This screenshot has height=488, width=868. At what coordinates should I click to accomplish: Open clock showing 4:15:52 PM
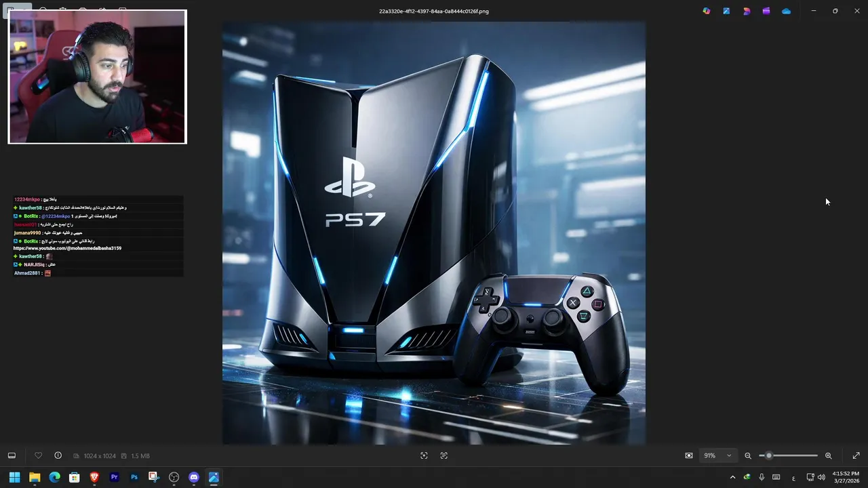point(846,477)
